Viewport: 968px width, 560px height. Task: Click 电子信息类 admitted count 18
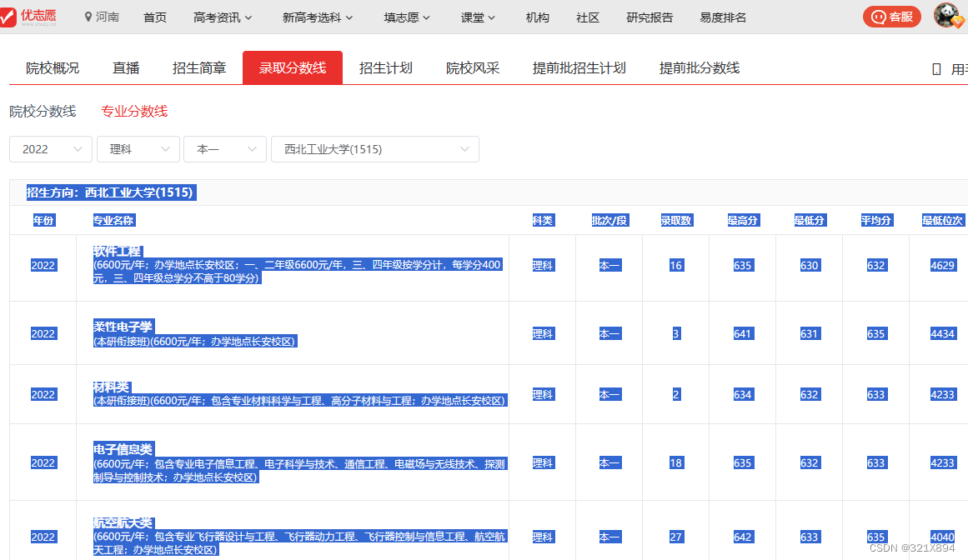coord(677,463)
